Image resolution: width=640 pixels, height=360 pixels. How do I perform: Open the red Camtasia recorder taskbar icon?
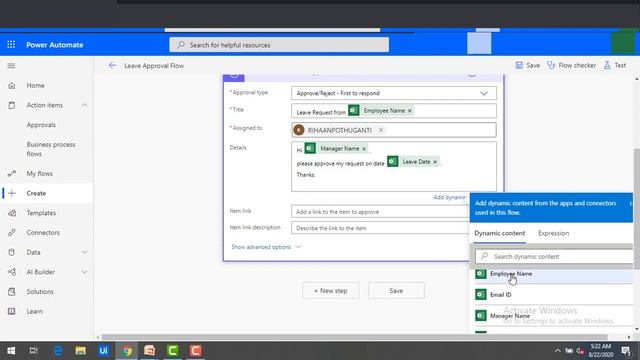196,351
